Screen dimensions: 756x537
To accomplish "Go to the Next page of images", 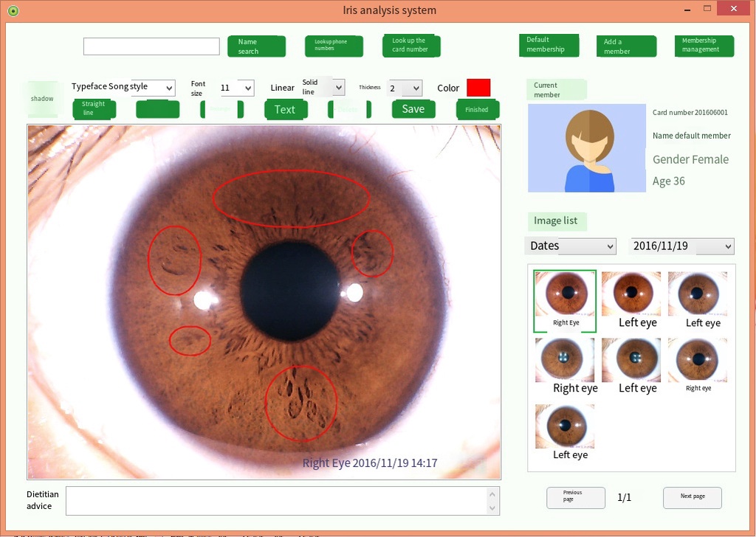I will click(x=692, y=498).
